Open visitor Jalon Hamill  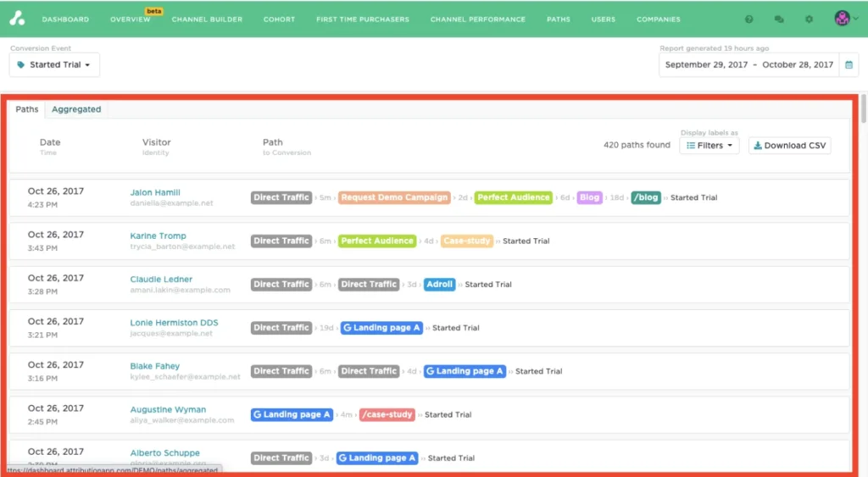pos(155,192)
